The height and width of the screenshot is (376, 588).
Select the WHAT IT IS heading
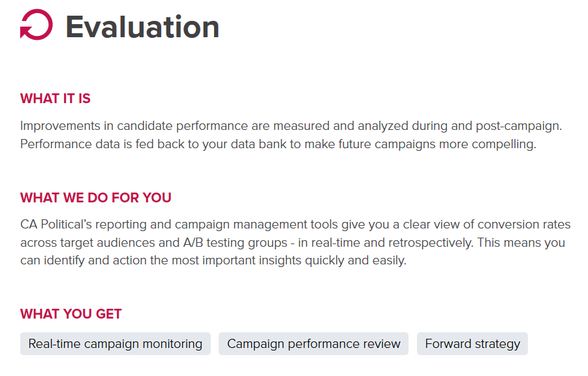[55, 99]
